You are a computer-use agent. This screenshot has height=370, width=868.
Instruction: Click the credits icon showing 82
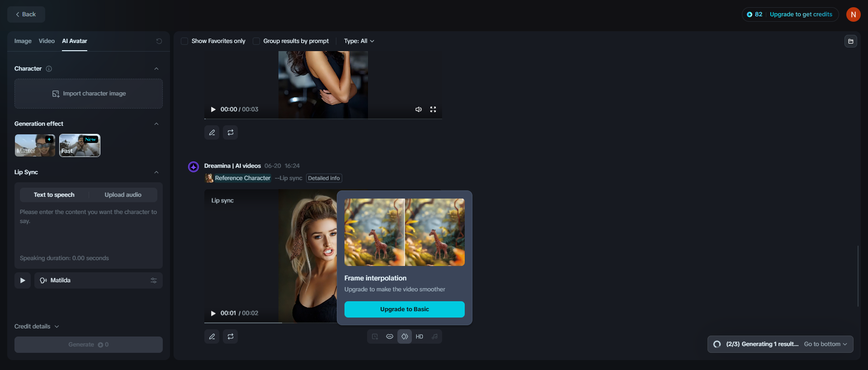coord(750,14)
